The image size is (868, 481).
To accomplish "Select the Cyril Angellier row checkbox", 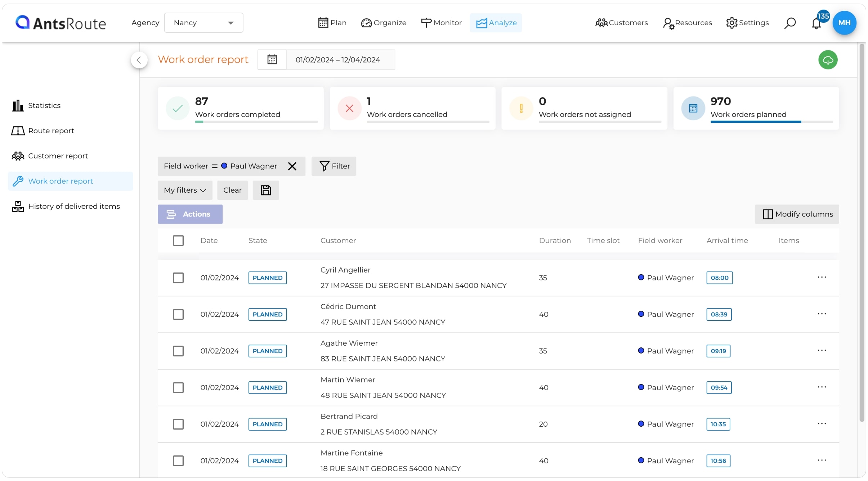I will [178, 278].
